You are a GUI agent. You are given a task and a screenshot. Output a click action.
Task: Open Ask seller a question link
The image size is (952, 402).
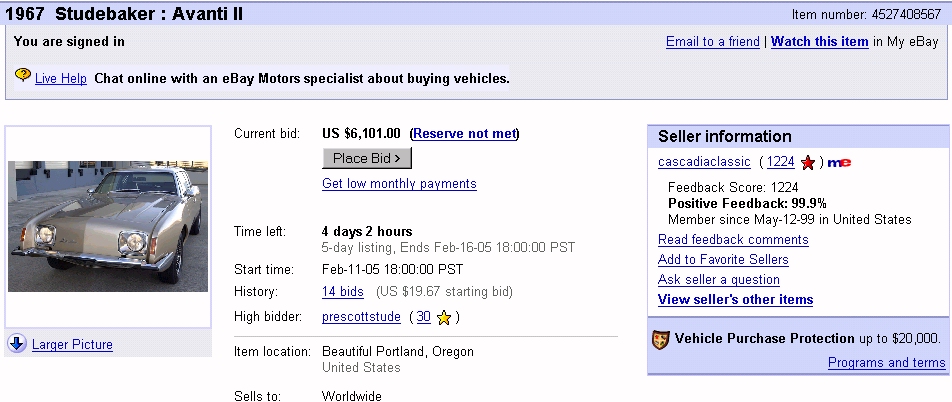pyautogui.click(x=719, y=279)
